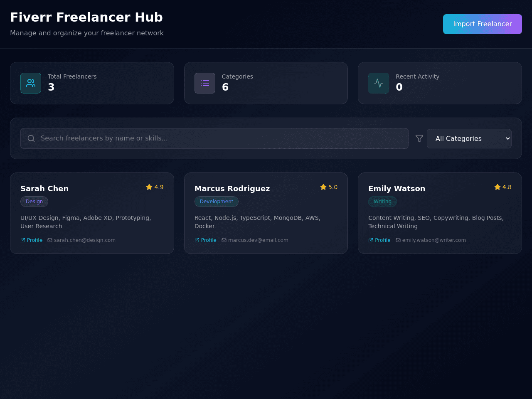Click the filter funnel icon
Screen dimensions: 532x399
click(419, 138)
